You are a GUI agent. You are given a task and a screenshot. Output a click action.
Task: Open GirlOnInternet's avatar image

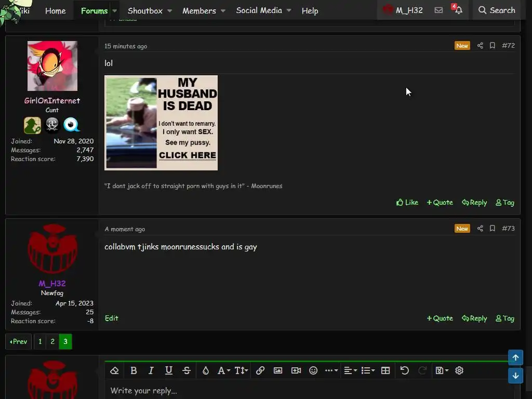coord(52,66)
